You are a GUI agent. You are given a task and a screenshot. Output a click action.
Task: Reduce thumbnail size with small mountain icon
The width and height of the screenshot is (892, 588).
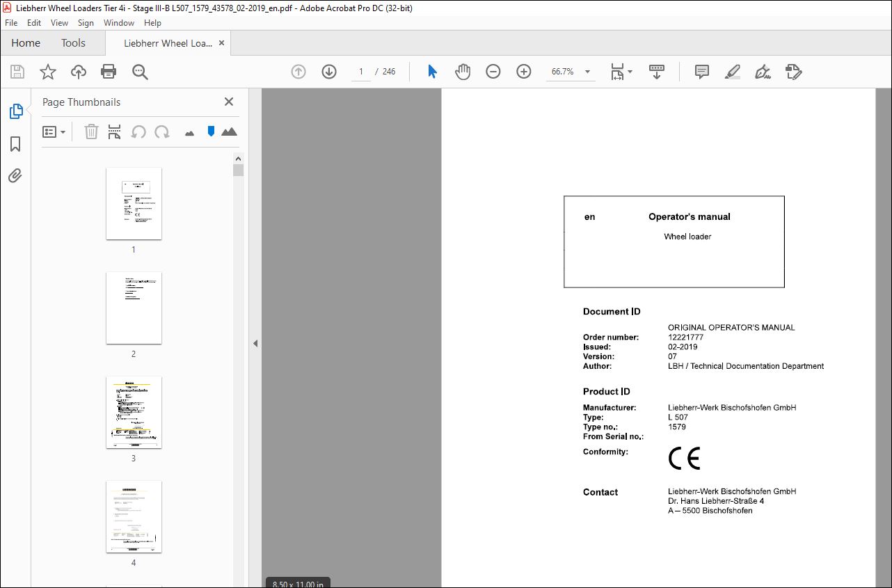click(189, 133)
